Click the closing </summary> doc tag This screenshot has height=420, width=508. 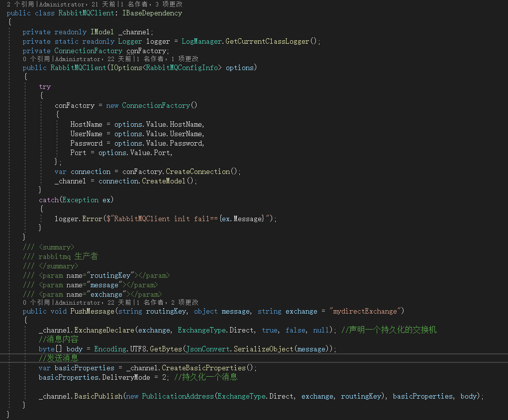coord(58,266)
